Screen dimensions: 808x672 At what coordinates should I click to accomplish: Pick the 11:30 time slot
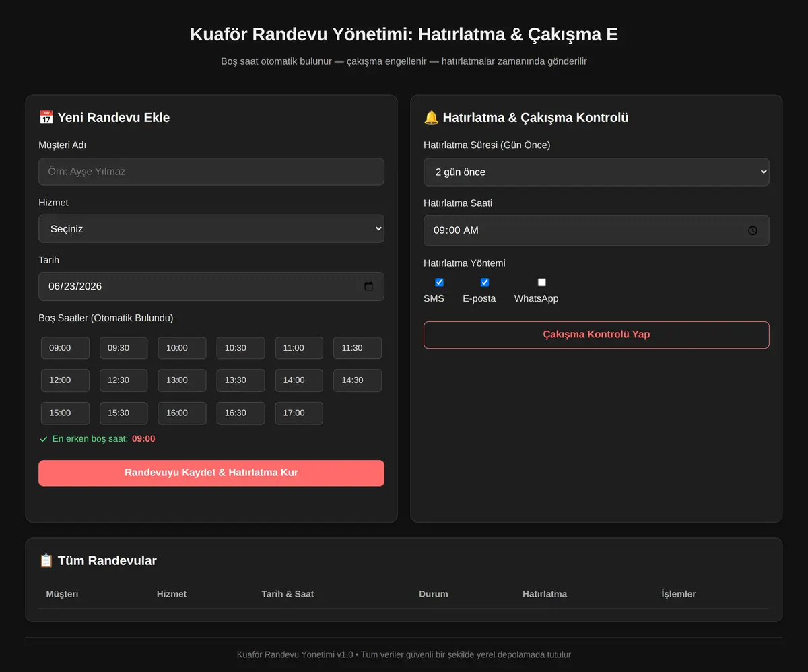click(358, 348)
